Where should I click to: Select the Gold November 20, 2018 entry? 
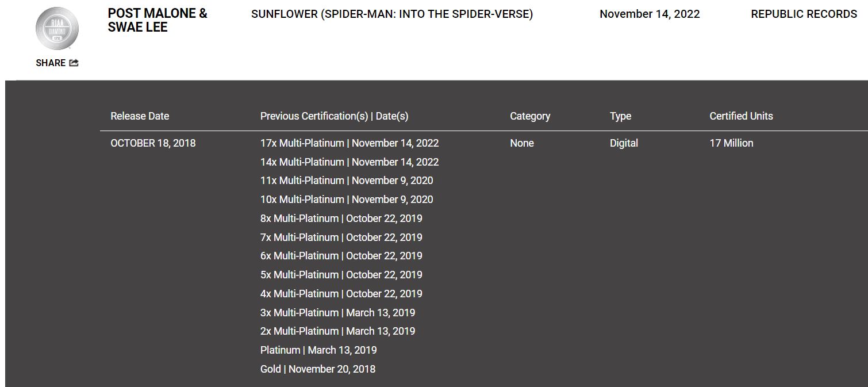click(x=318, y=369)
